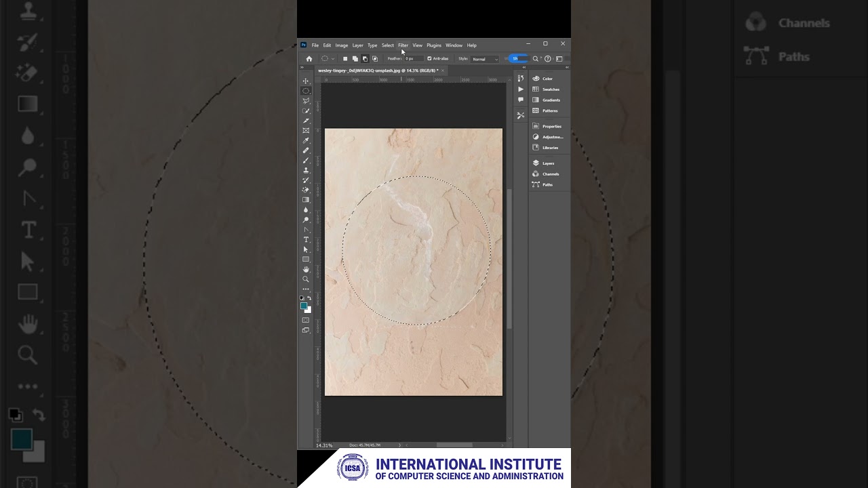Open the search magnifier in options bar
Image resolution: width=868 pixels, height=488 pixels.
pos(536,59)
